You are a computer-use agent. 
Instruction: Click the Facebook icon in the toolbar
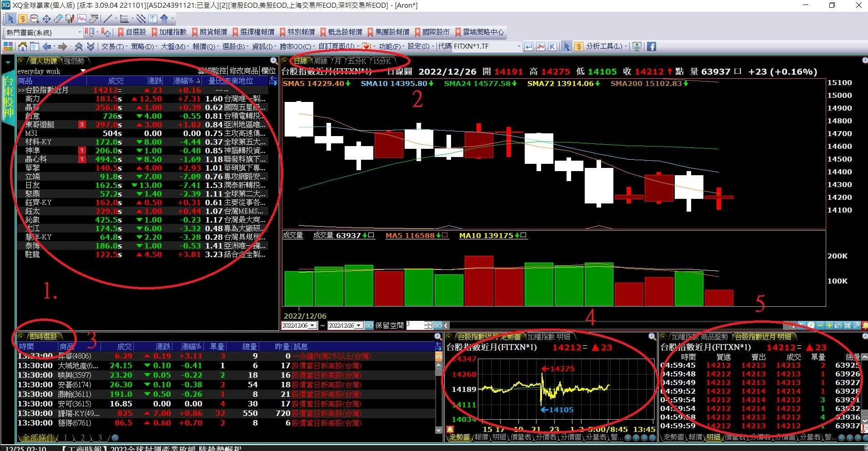[x=651, y=46]
